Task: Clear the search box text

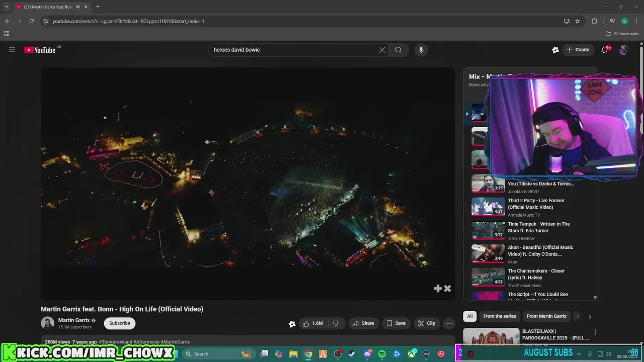Action: [x=382, y=50]
